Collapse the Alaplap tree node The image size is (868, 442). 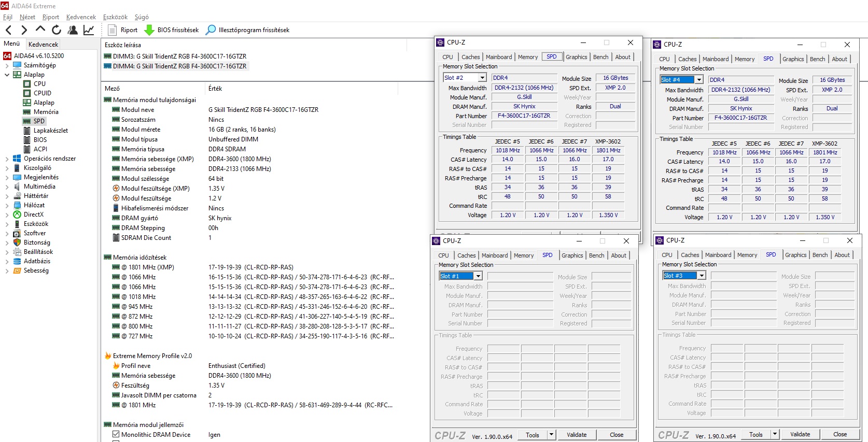(x=7, y=75)
